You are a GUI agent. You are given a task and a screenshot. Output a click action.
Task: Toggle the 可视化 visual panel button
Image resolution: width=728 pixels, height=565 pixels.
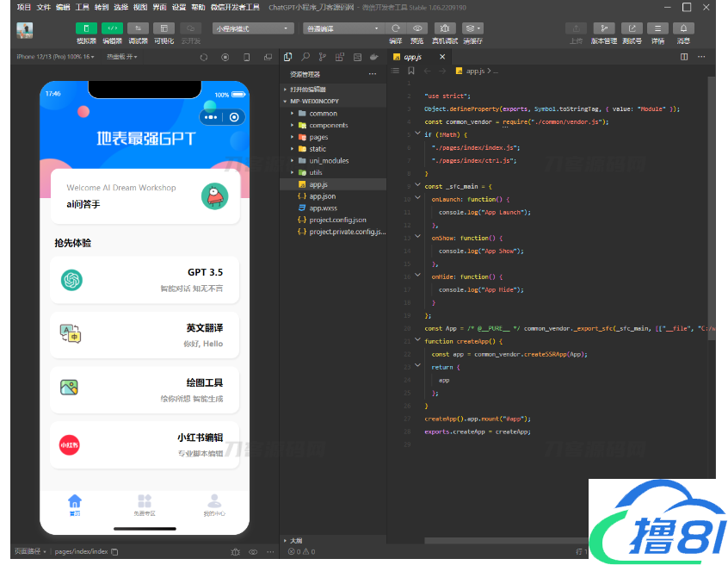point(163,28)
